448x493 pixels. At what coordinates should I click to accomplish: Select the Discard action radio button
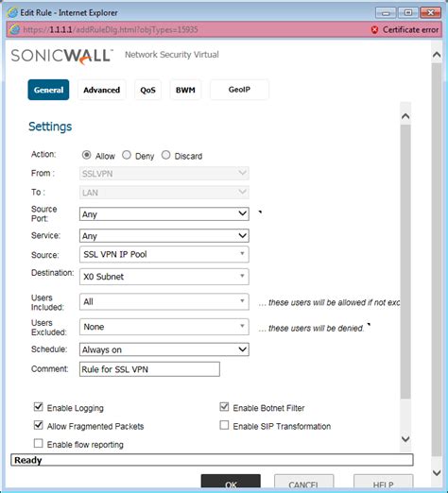click(x=165, y=155)
